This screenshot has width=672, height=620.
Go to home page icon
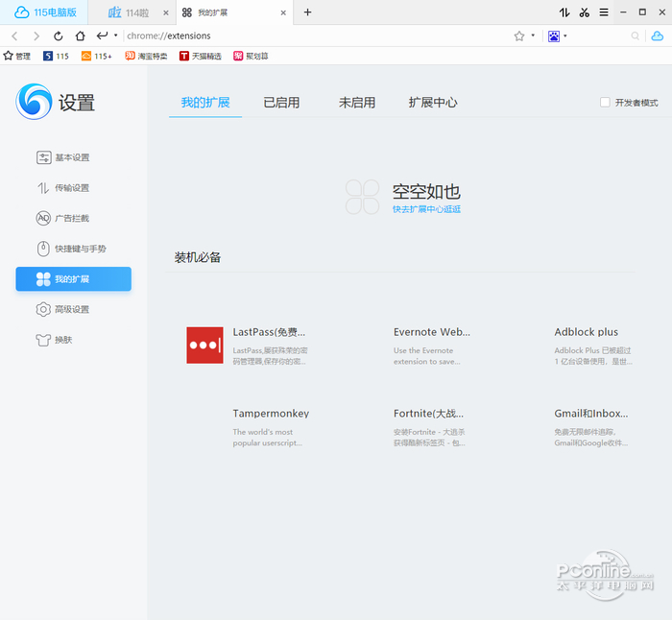pyautogui.click(x=80, y=36)
